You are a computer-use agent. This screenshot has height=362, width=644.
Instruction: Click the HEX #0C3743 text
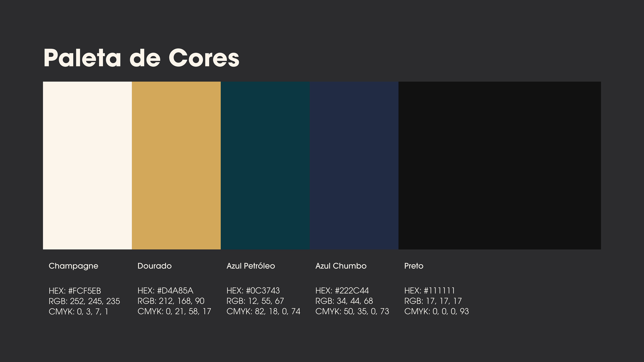pyautogui.click(x=253, y=291)
